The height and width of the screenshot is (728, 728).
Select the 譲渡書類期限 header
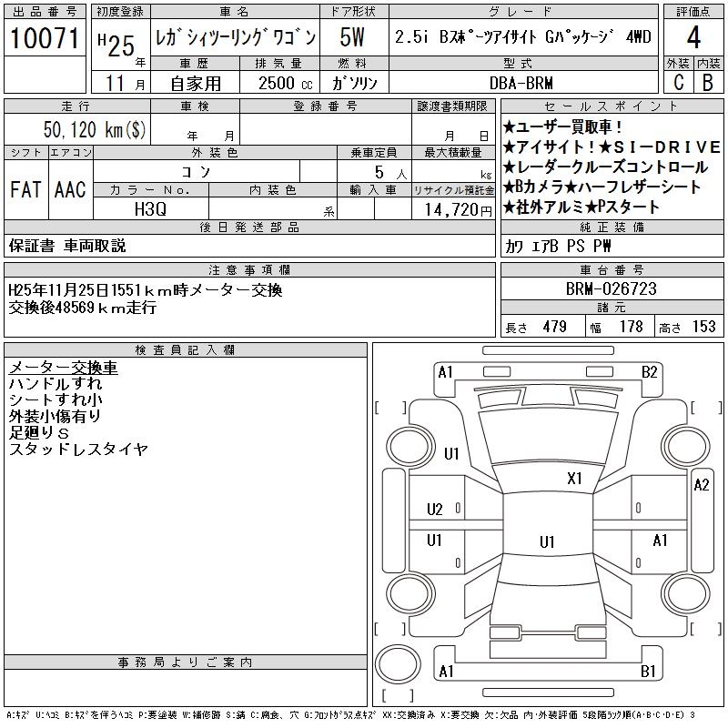point(452,106)
